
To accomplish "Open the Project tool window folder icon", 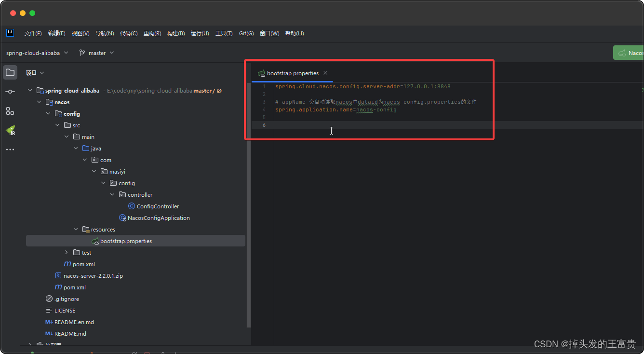I will click(x=10, y=73).
